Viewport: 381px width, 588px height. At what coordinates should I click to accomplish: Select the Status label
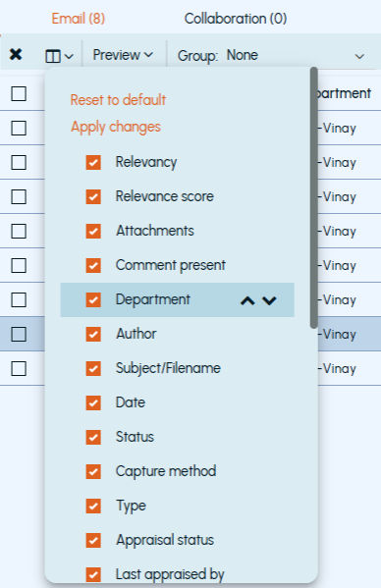(135, 437)
